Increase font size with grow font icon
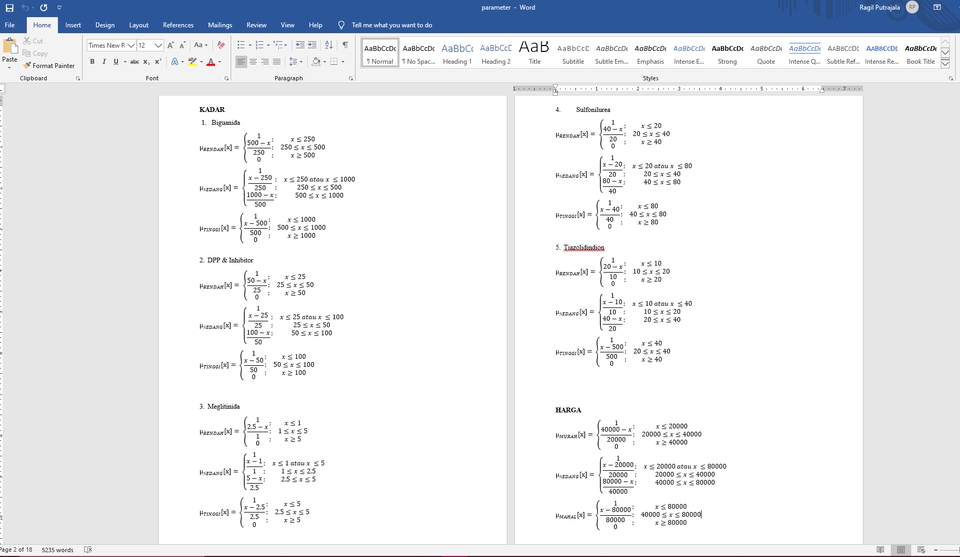 click(x=171, y=45)
